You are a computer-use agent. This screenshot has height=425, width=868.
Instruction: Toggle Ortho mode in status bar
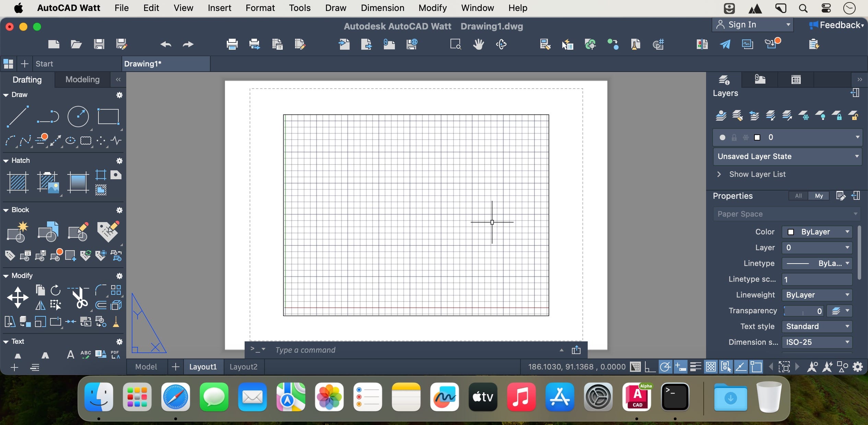(650, 367)
